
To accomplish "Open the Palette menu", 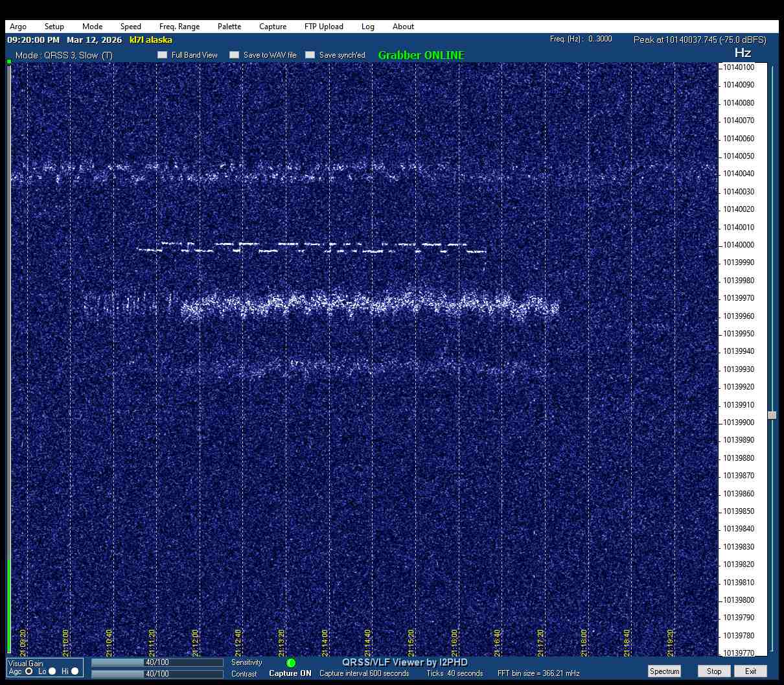I will [x=229, y=27].
